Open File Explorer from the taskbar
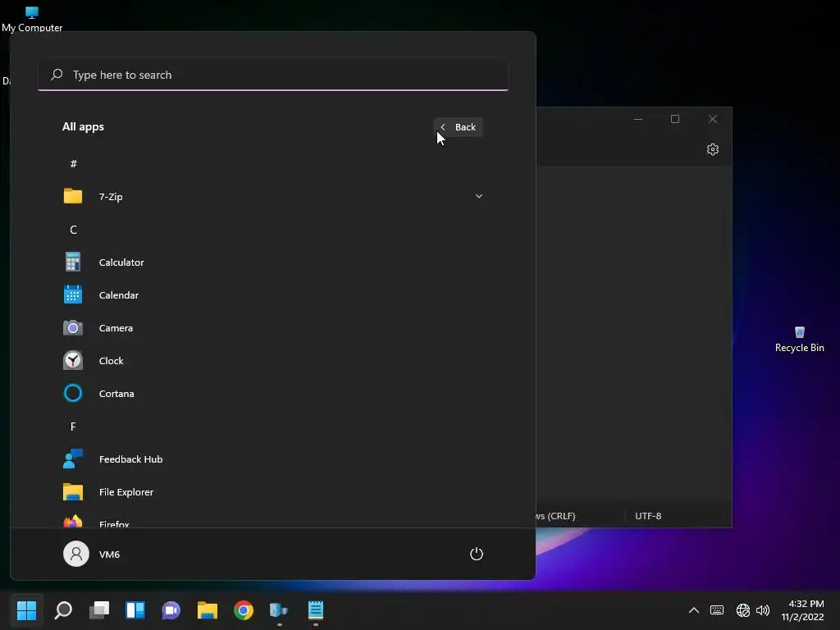The width and height of the screenshot is (840, 630). pyautogui.click(x=208, y=609)
